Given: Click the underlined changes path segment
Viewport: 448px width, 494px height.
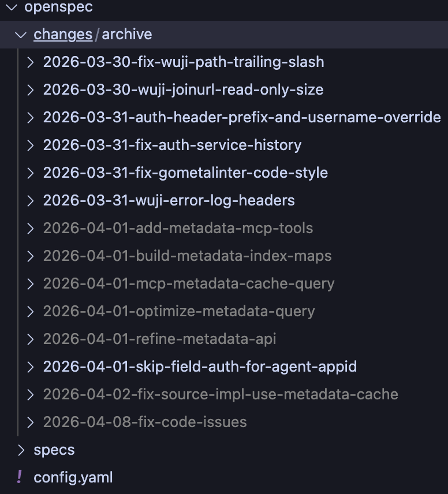Looking at the screenshot, I should pos(63,35).
